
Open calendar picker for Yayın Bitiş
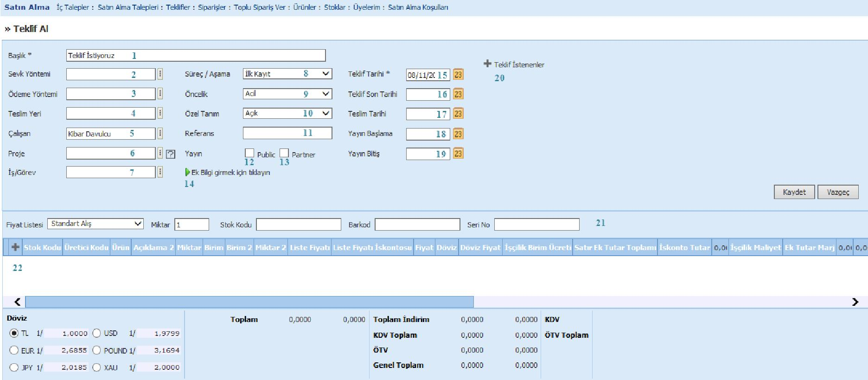pyautogui.click(x=458, y=153)
